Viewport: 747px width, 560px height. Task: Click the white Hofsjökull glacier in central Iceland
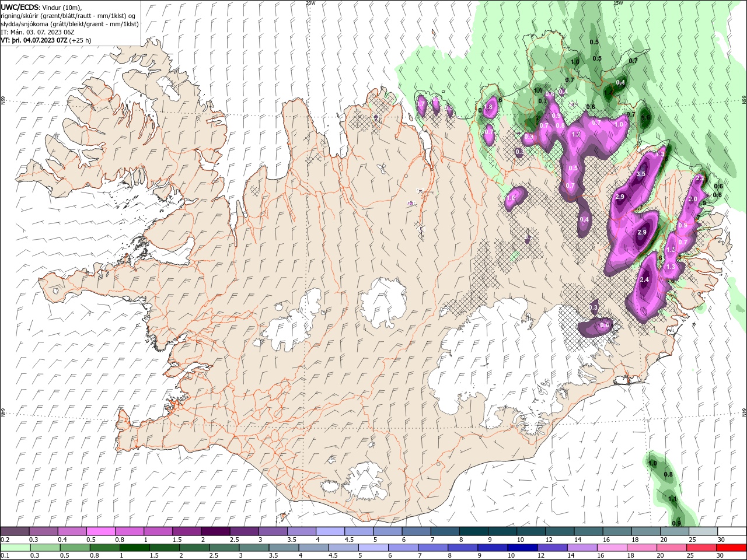(x=383, y=302)
